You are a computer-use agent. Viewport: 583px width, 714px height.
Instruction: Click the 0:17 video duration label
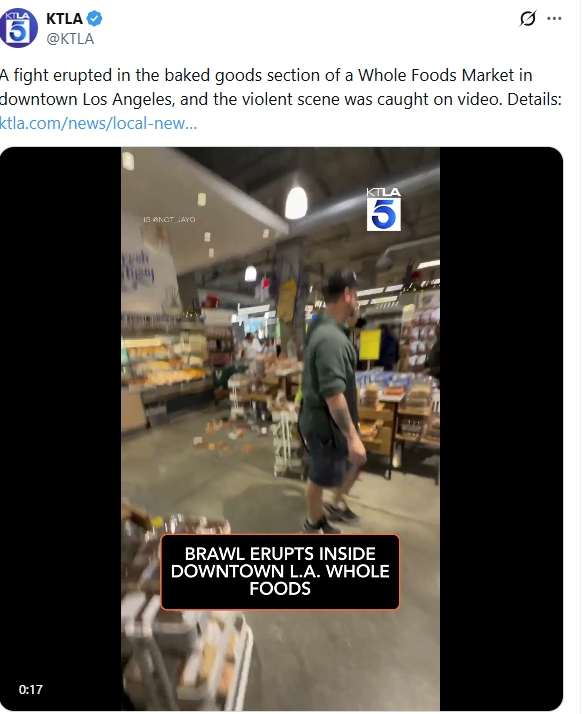point(31,689)
